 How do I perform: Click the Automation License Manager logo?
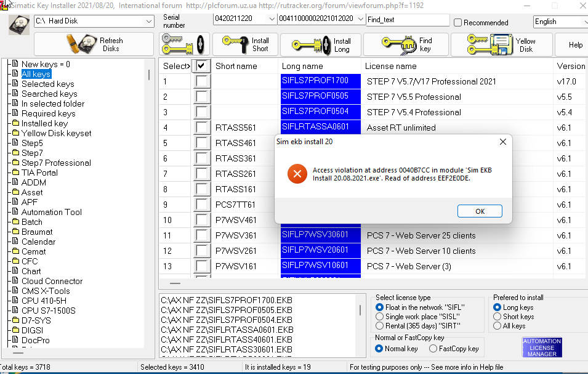coord(542,348)
